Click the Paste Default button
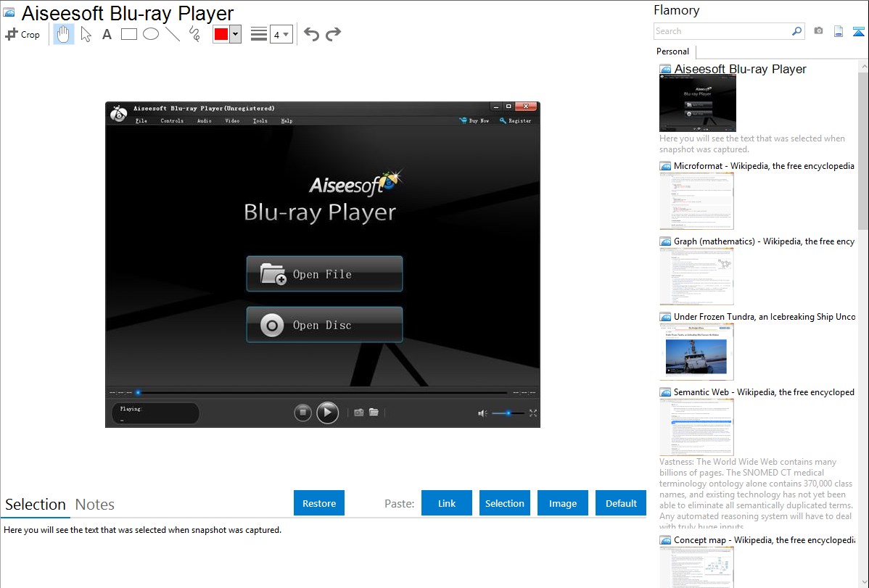The height and width of the screenshot is (588, 869). click(621, 503)
